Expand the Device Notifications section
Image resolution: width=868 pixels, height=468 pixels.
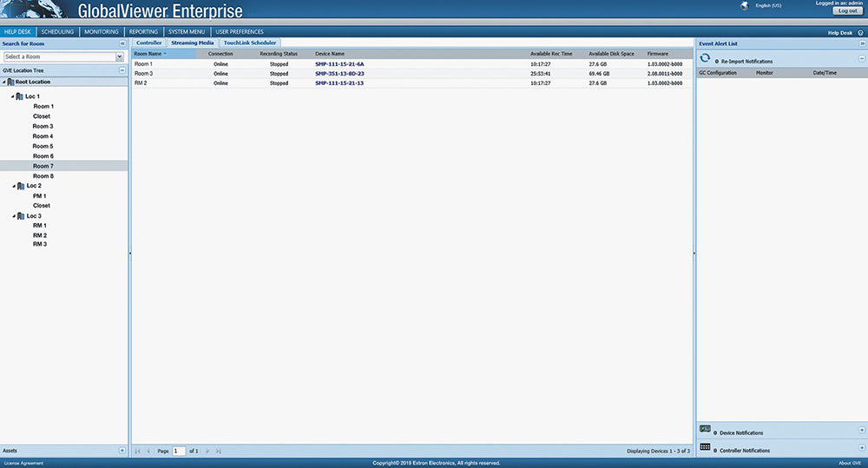(862, 431)
